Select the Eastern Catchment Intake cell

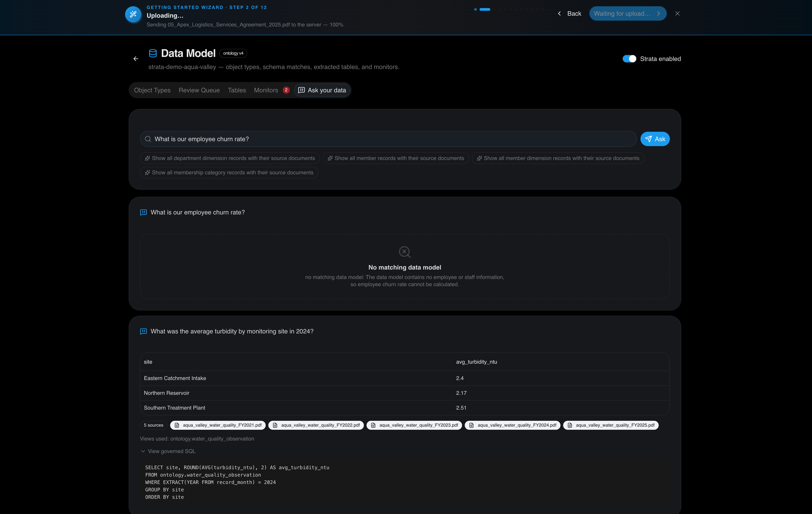point(175,378)
